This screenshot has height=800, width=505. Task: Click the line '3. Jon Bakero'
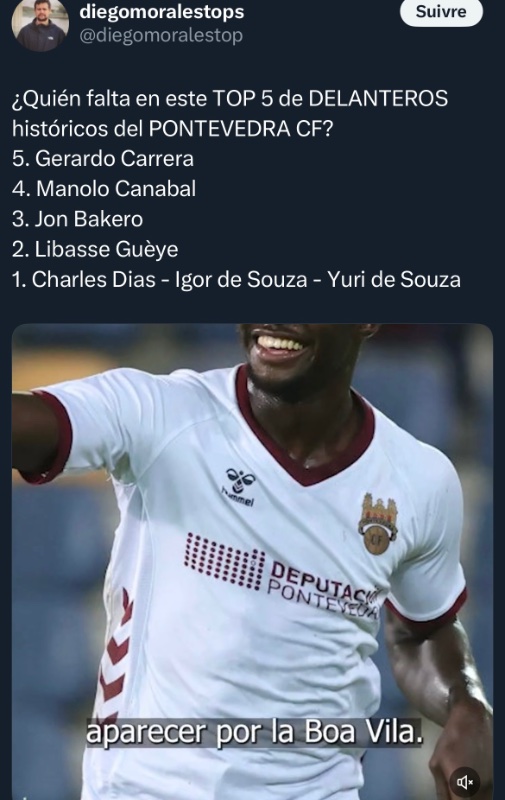point(78,219)
